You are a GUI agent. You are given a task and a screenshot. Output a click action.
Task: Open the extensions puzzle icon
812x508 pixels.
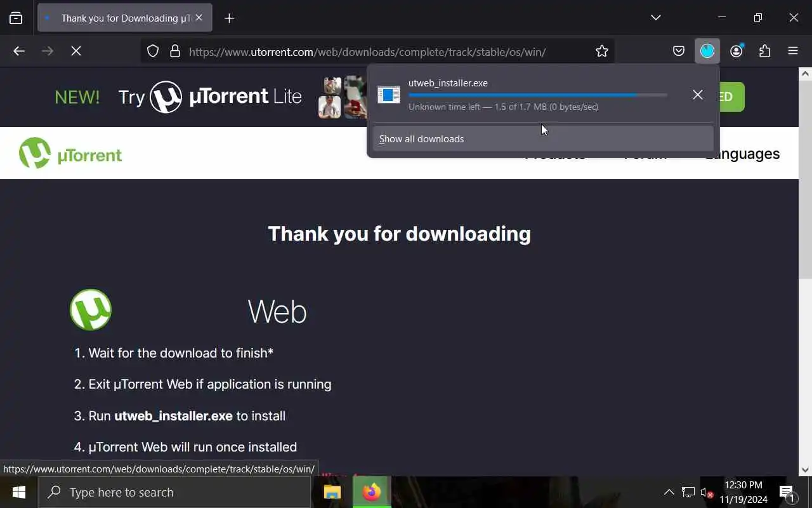click(x=764, y=51)
